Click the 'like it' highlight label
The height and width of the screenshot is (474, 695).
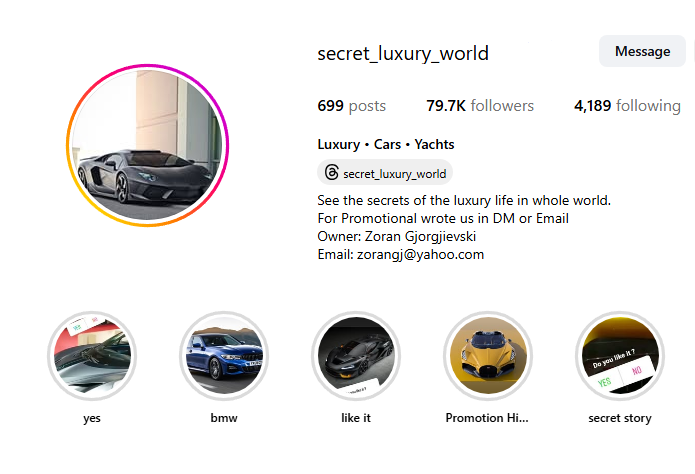click(356, 418)
